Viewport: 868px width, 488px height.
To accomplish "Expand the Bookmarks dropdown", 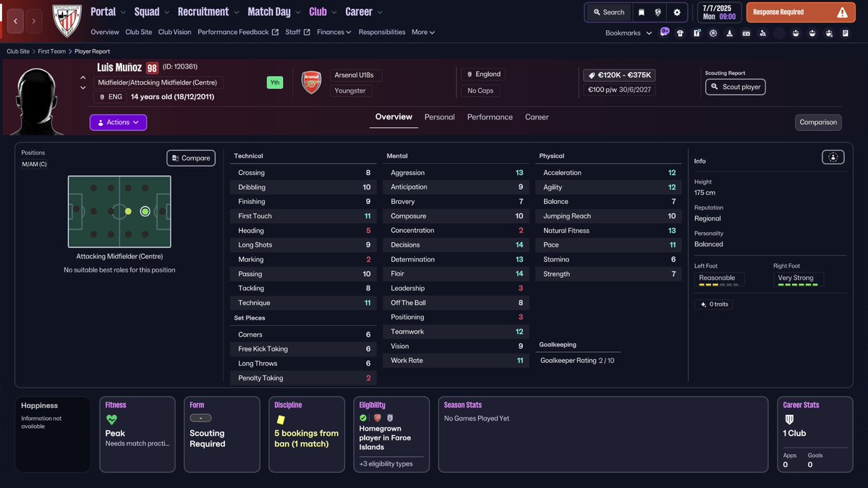I will [628, 33].
